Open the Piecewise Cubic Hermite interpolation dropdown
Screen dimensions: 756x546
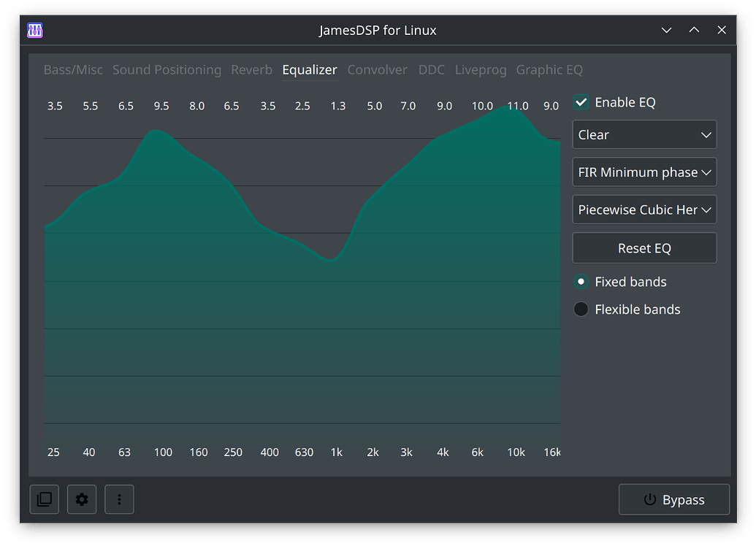[644, 209]
